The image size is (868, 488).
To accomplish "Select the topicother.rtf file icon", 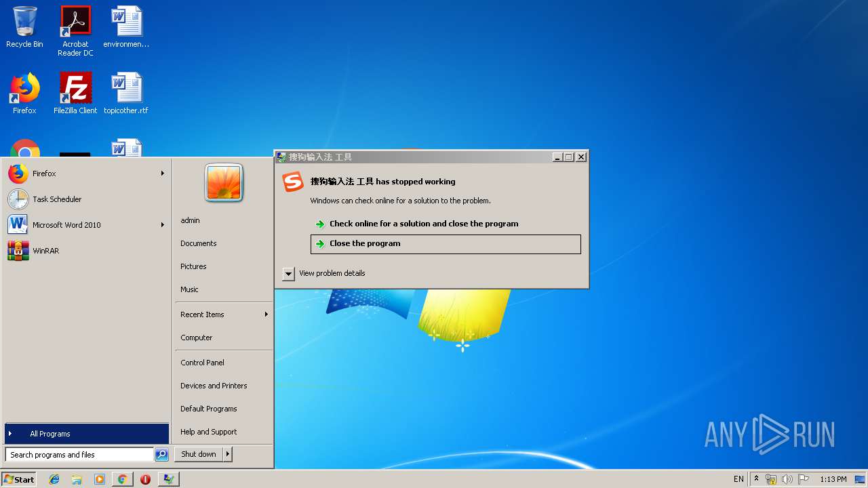I will 126,94.
